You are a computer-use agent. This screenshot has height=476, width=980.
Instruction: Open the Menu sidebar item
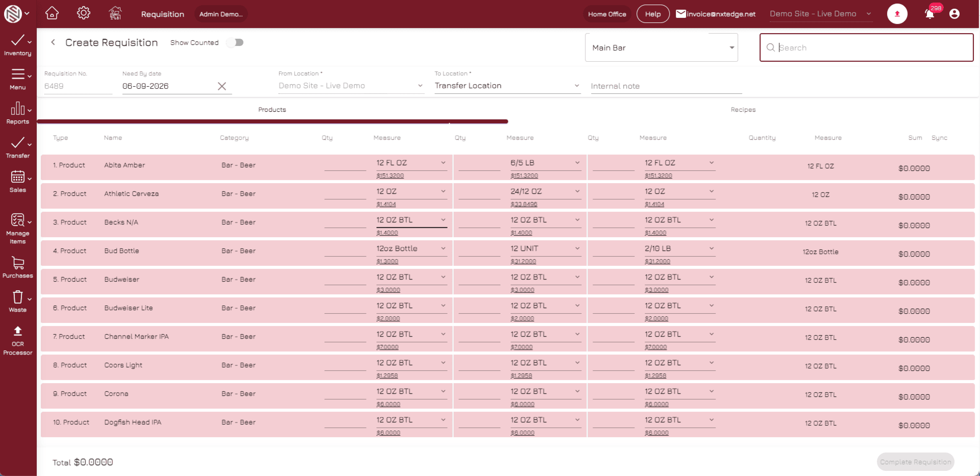18,79
